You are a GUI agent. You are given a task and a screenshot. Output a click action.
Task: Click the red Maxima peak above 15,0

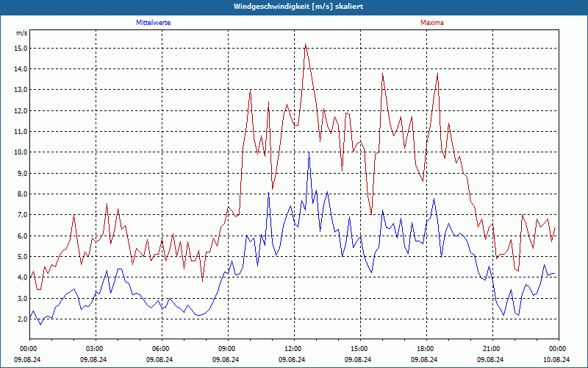click(x=306, y=44)
